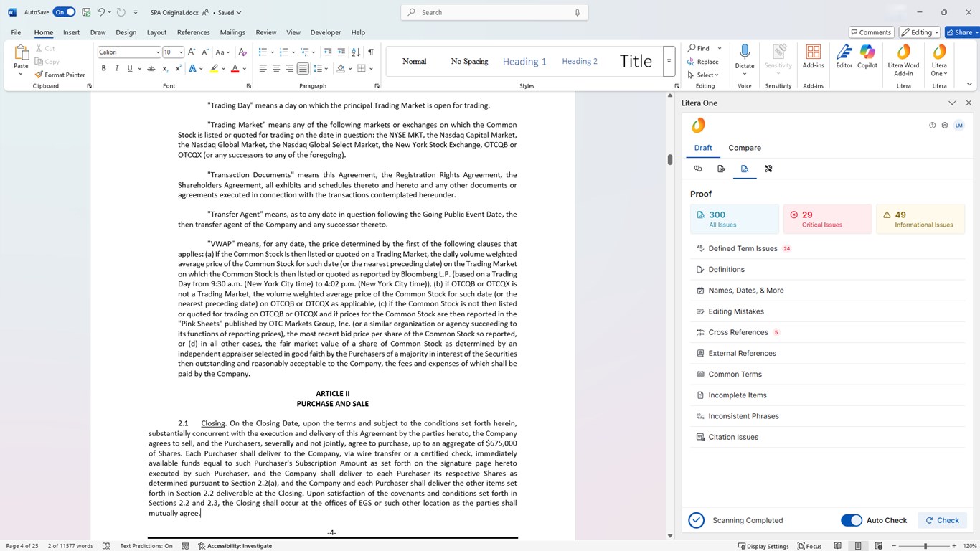Decrease the font size
Image resolution: width=980 pixels, height=551 pixels.
[x=204, y=52]
